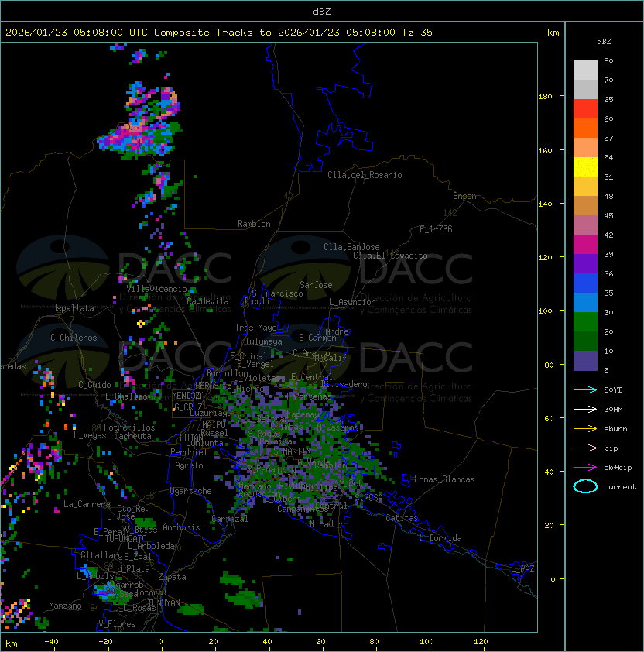Click the cyan 'current' ellipse in the legend
The image size is (644, 652).
(x=585, y=486)
